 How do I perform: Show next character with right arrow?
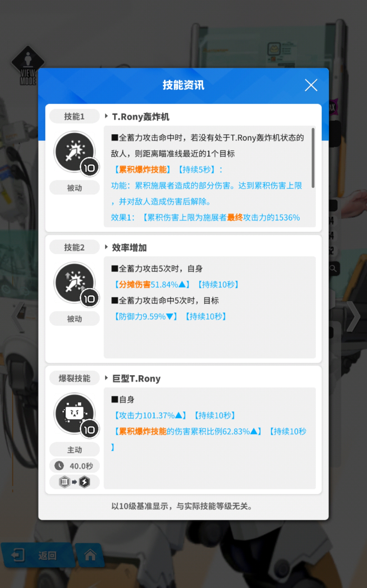[354, 317]
